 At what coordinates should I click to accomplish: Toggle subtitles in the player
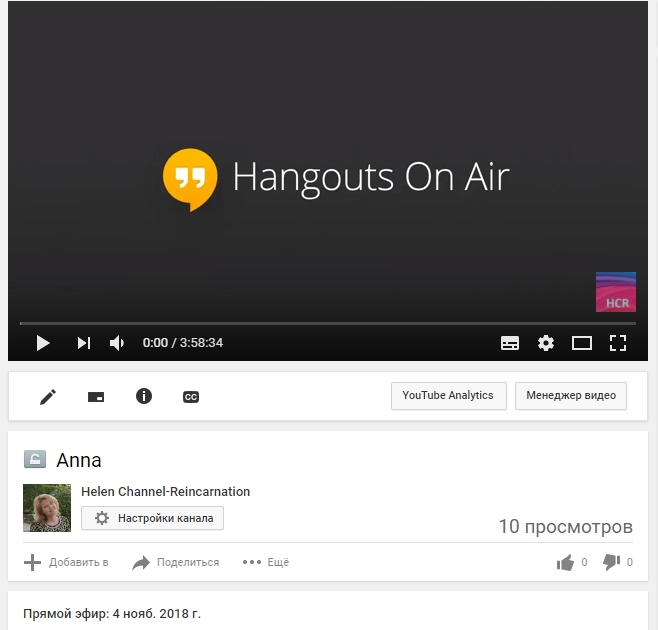coord(510,343)
